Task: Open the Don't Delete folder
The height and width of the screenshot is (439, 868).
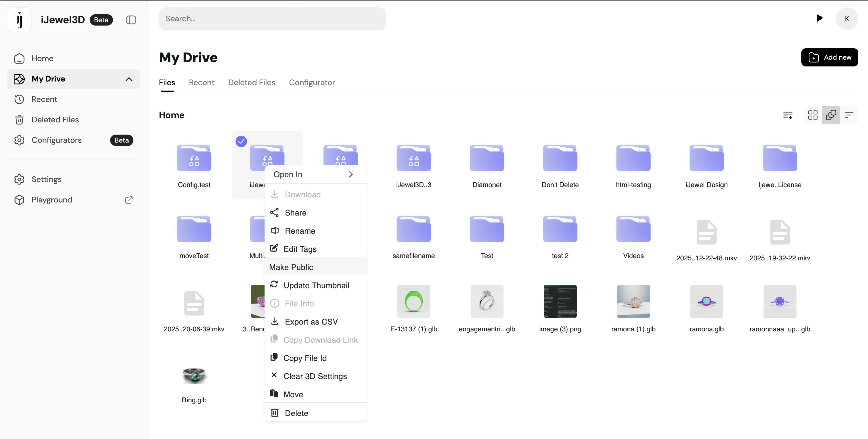Action: click(560, 158)
